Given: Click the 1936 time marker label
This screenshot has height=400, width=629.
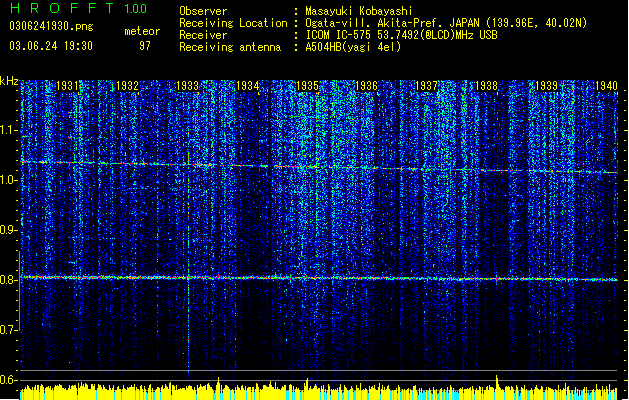Looking at the screenshot, I should point(367,86).
